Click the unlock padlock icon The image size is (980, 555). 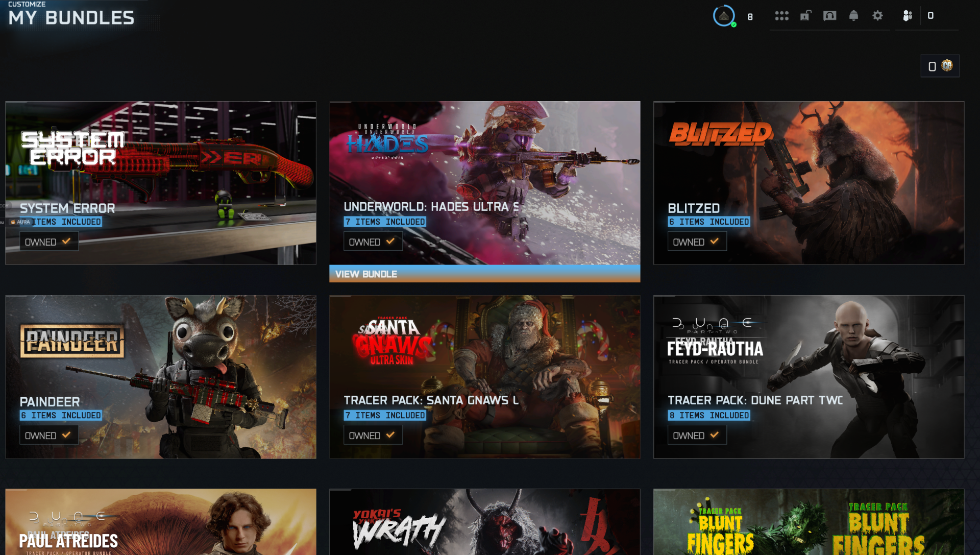coord(805,16)
